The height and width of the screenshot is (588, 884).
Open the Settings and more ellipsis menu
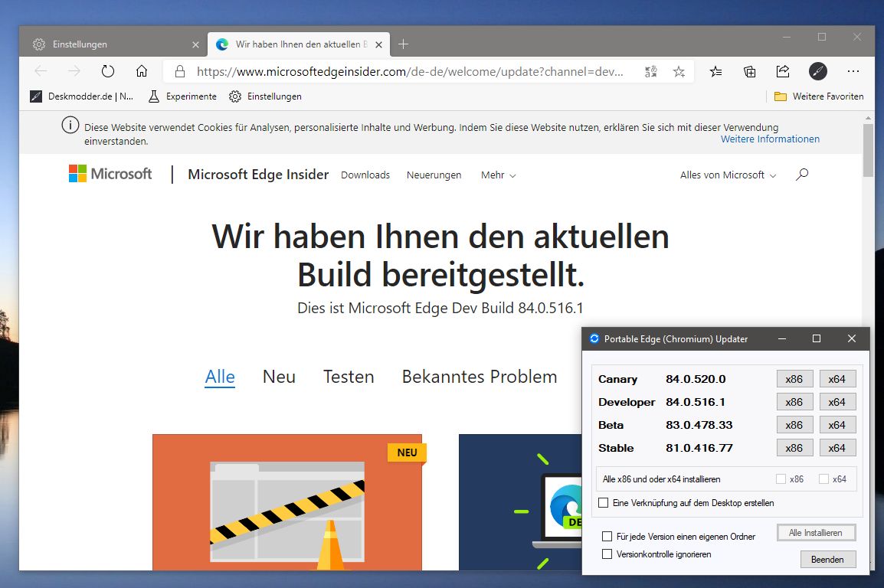(x=853, y=71)
